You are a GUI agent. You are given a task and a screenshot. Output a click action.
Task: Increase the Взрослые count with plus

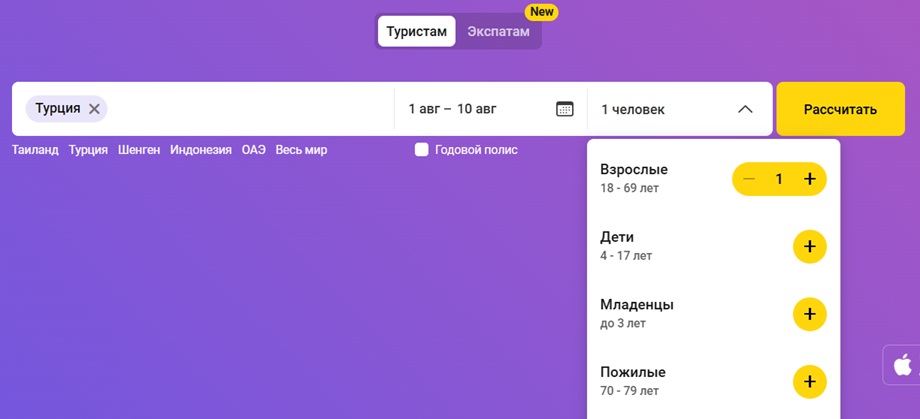[x=810, y=179]
